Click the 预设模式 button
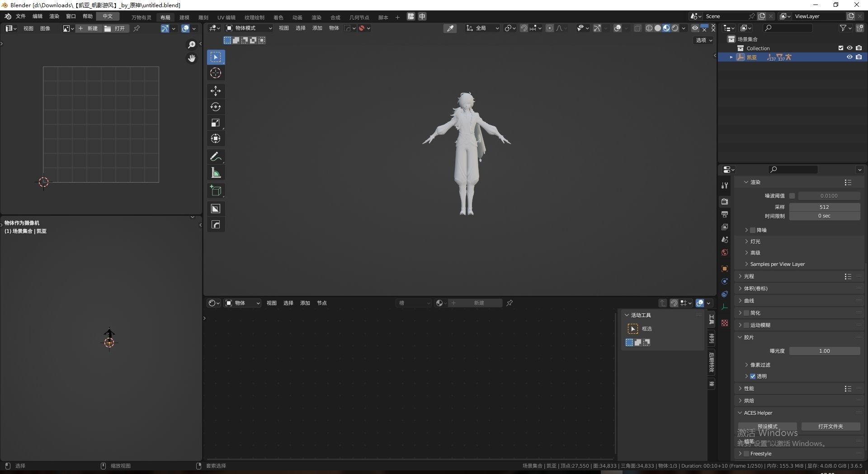Screen dimensions: 868x474 (x=768, y=427)
